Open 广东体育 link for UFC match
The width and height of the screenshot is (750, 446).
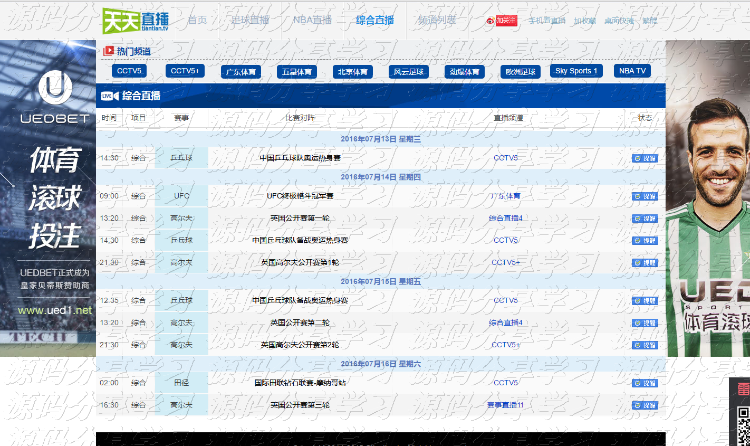point(506,196)
